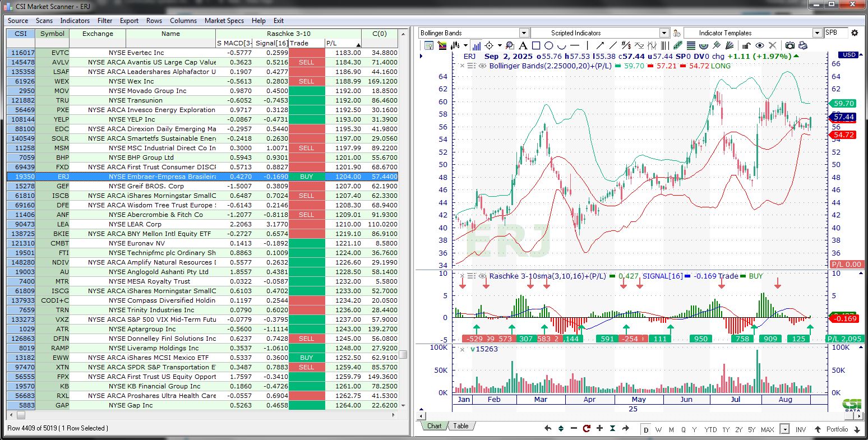The width and height of the screenshot is (868, 440).
Task: Click the red refresh chart icon
Action: pos(587,429)
